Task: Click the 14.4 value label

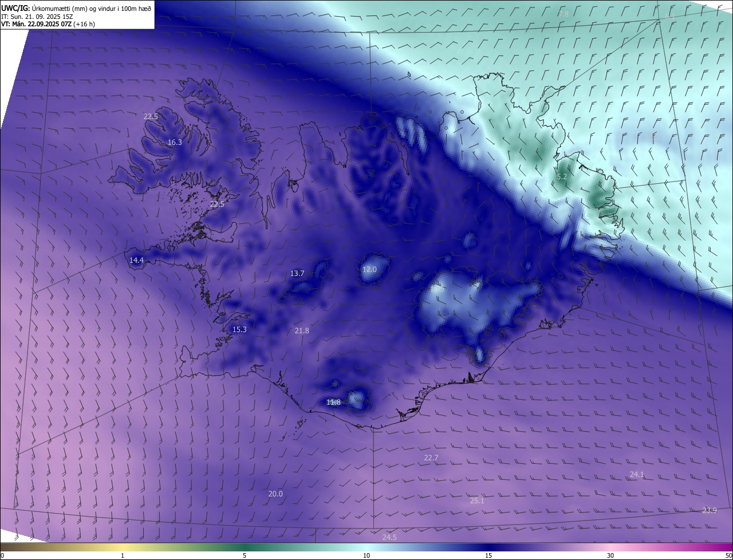Action: 136,260
